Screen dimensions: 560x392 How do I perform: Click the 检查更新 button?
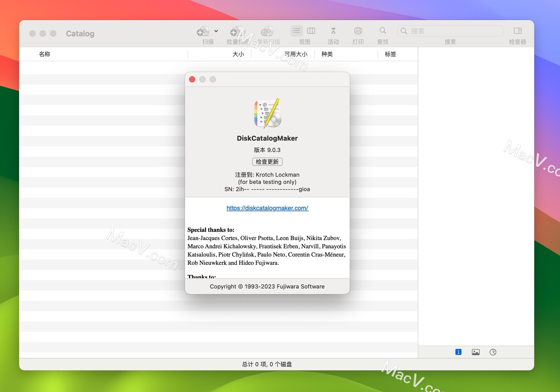click(x=267, y=161)
